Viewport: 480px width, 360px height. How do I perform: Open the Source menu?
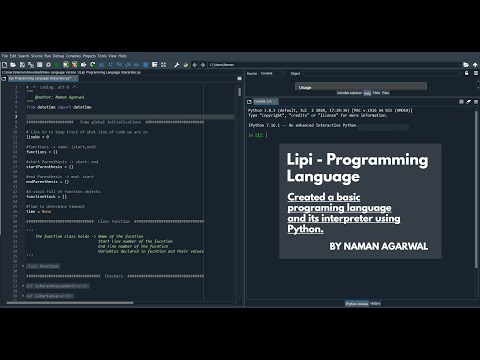pyautogui.click(x=37, y=56)
